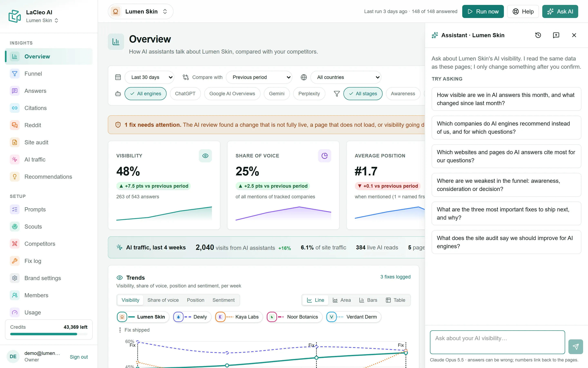Send the AI visibility message
Image resolution: width=588 pixels, height=368 pixels.
(576, 346)
